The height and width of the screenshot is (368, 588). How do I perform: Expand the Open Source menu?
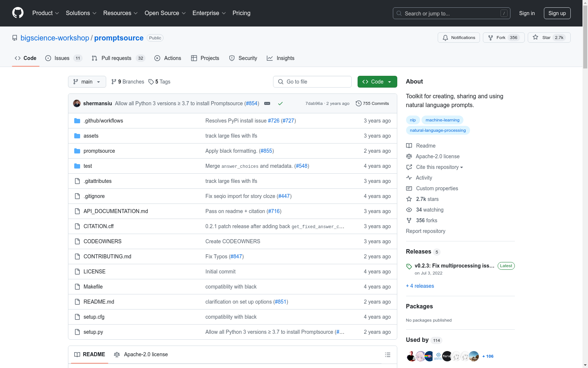(x=165, y=13)
